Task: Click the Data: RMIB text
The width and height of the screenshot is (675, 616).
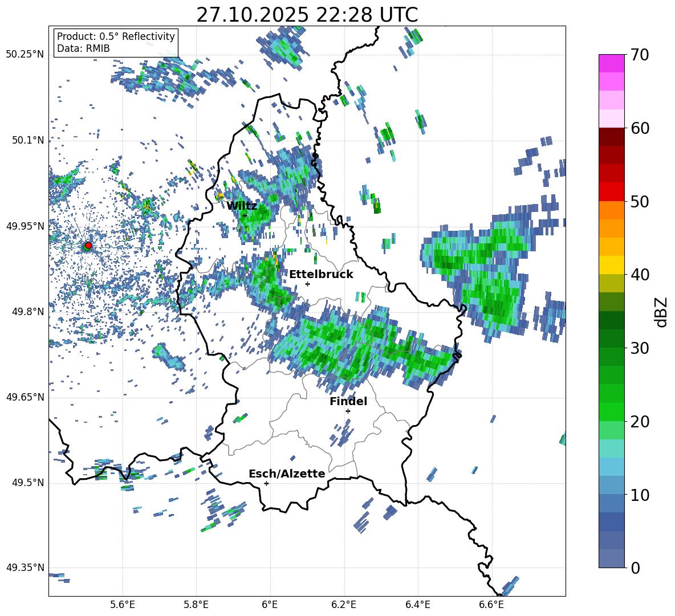Action: coord(83,48)
